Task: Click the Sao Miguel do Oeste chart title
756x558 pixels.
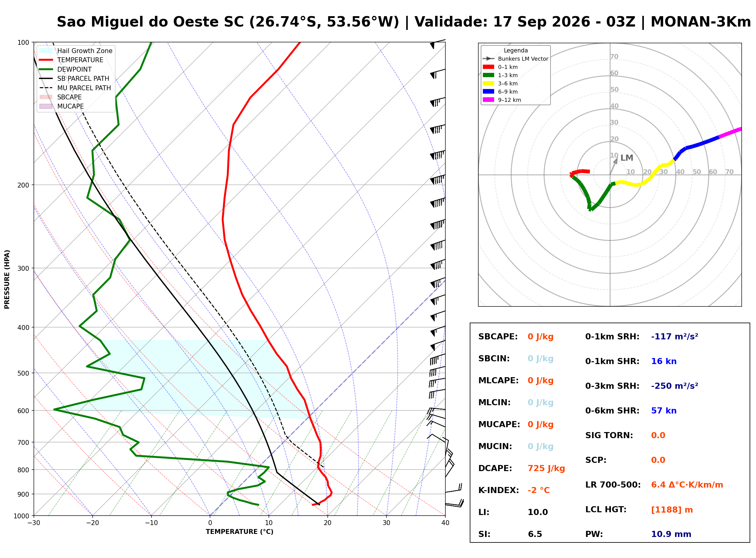Action: [404, 22]
